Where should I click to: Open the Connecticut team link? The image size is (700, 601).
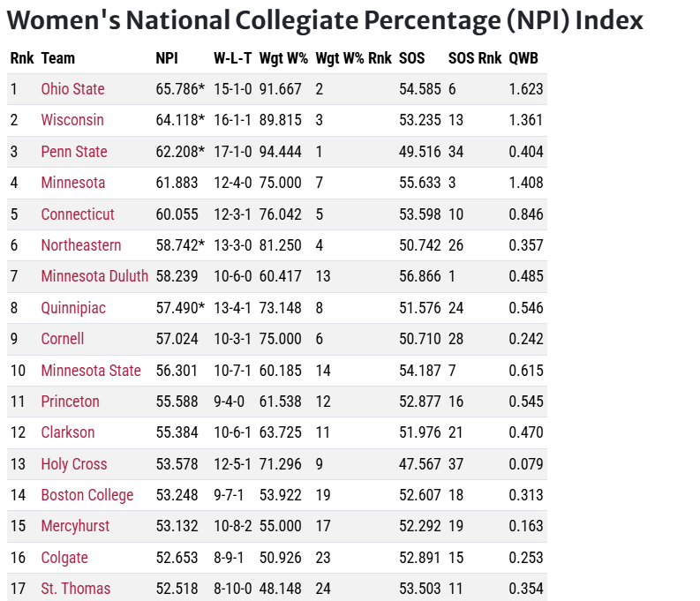pyautogui.click(x=78, y=214)
